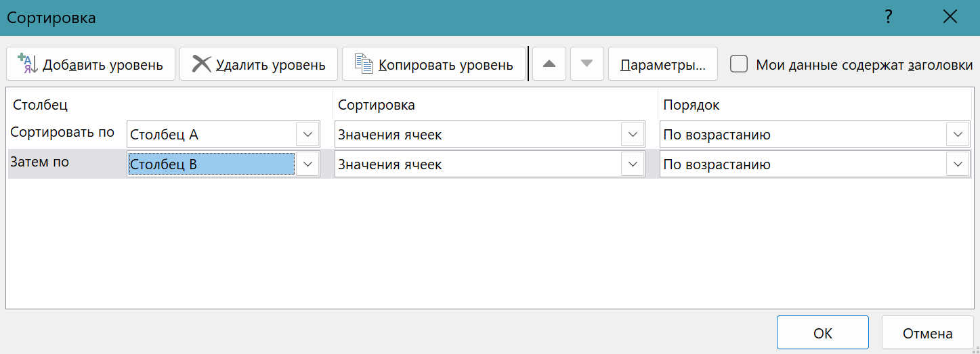Expand По возрастанию dropdown in the second row
Screen dimensions: 980x354
pyautogui.click(x=957, y=164)
